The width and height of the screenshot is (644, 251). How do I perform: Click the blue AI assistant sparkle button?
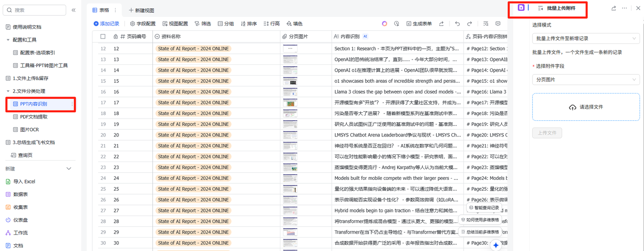click(x=496, y=245)
